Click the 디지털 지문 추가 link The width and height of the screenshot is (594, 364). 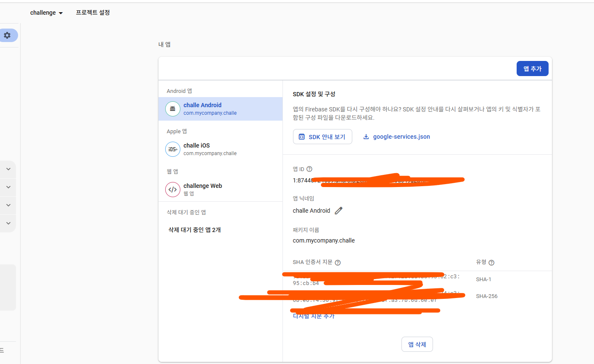click(314, 316)
